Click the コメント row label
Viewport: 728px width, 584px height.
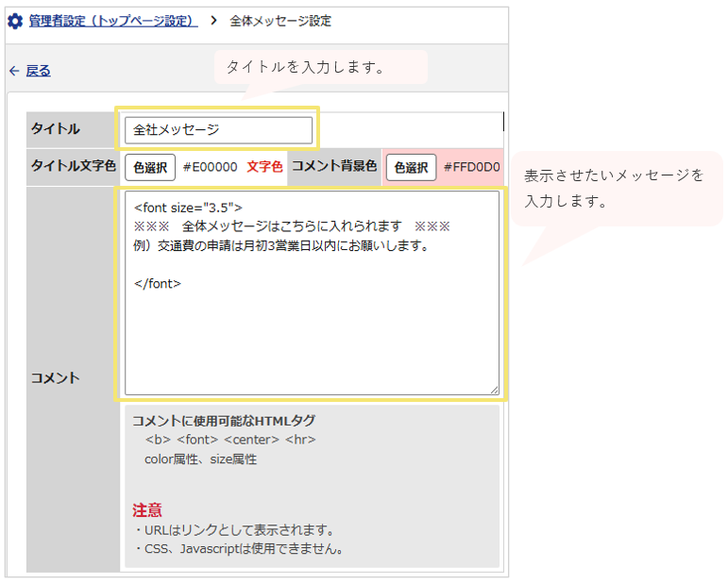click(x=56, y=378)
